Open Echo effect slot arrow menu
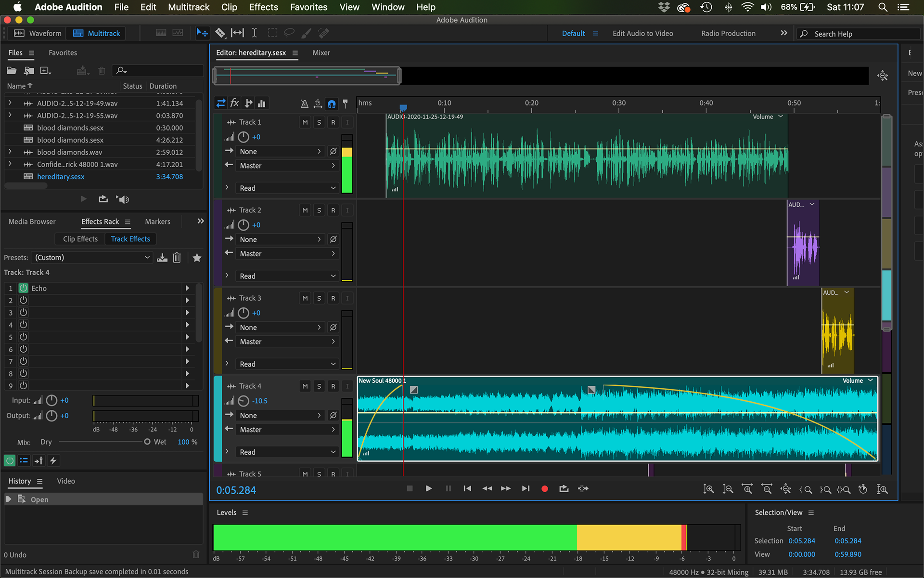 point(187,288)
